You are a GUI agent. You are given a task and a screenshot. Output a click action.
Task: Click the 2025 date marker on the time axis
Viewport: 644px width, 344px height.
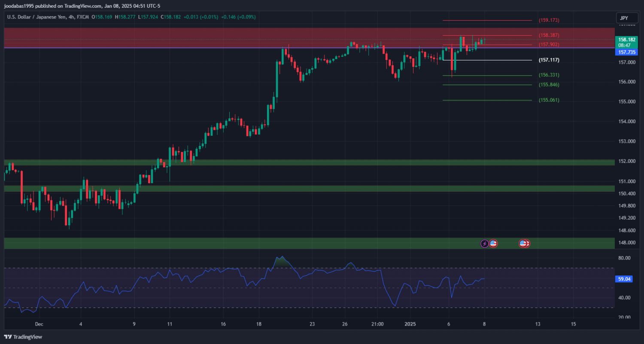pos(411,324)
